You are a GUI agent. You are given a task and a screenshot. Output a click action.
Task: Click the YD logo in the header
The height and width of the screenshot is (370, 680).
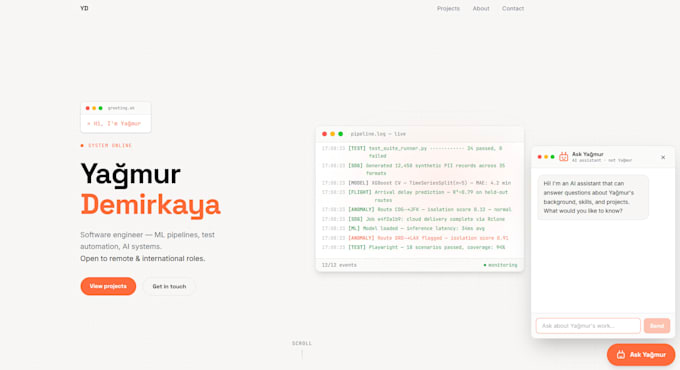point(84,8)
